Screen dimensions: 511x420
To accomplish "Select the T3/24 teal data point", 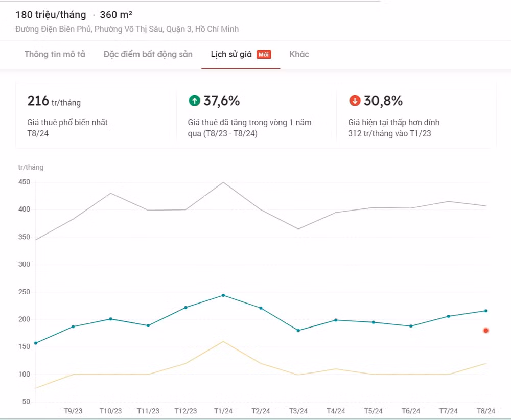I will pos(298,331).
